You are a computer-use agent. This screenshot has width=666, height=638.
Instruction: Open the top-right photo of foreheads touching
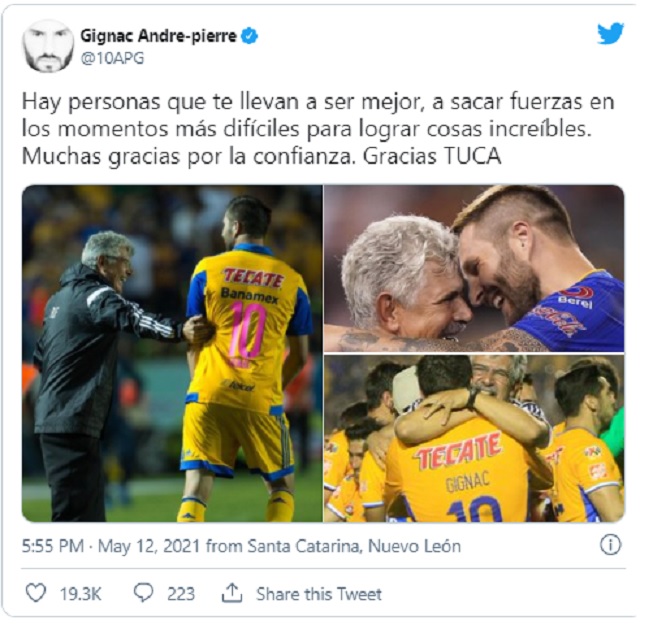pos(474,268)
